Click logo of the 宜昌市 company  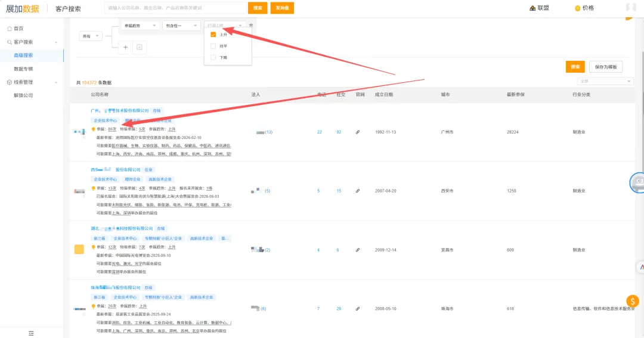[79, 249]
